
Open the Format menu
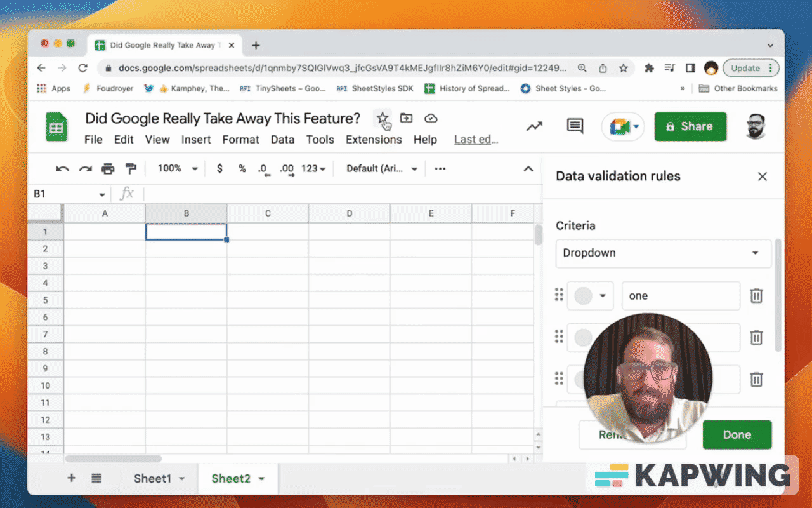coord(240,140)
